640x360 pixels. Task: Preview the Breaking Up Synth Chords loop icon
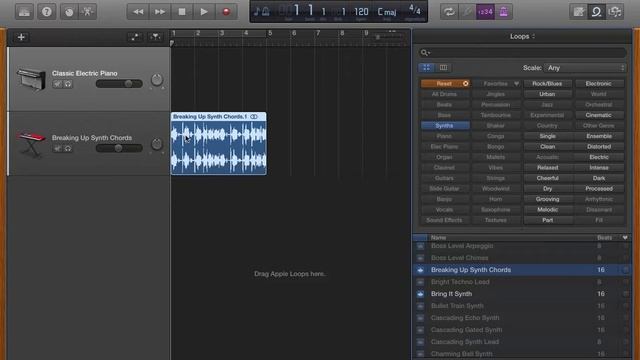pyautogui.click(x=420, y=270)
